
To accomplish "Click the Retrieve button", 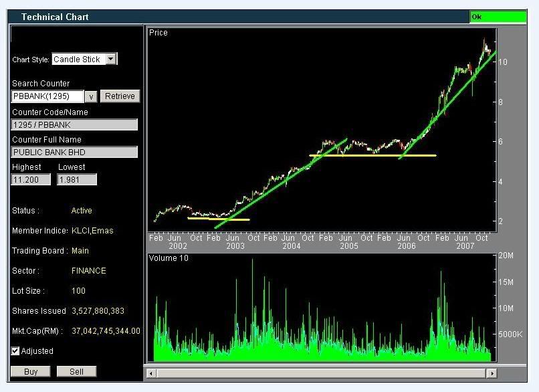I will click(x=120, y=96).
